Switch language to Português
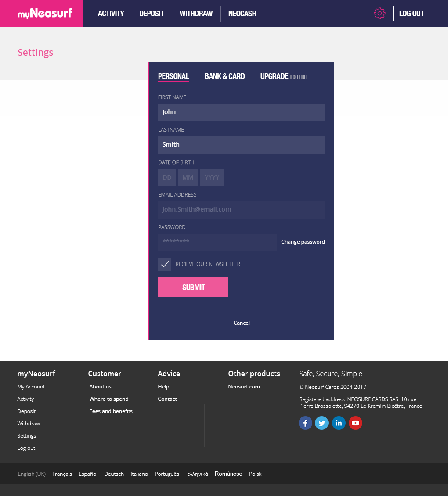This screenshot has width=448, height=496. click(x=167, y=474)
